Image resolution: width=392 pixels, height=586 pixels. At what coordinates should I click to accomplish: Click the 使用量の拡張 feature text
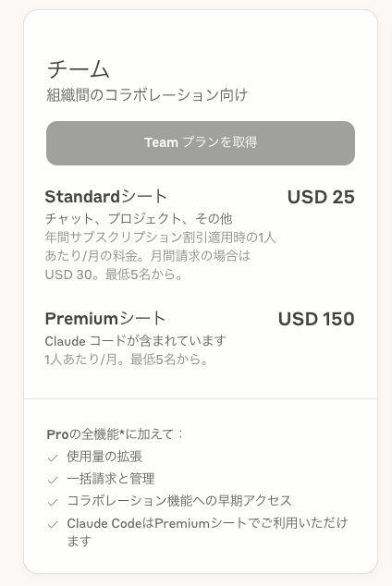pyautogui.click(x=104, y=457)
